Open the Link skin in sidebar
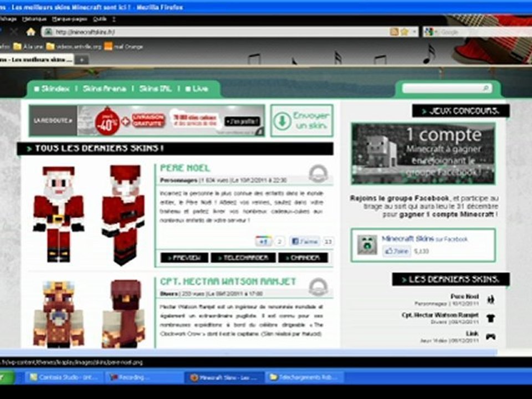The height and width of the screenshot is (399, 532). [472, 334]
